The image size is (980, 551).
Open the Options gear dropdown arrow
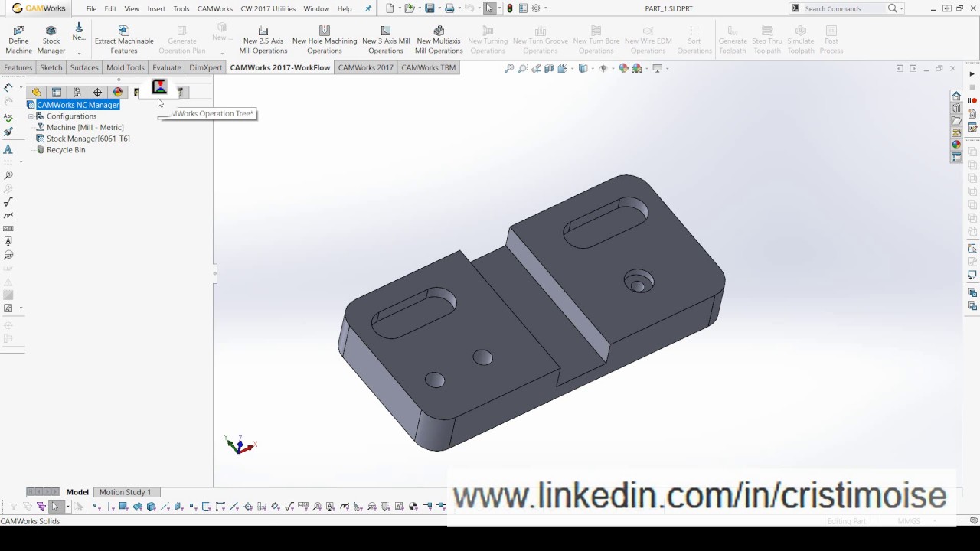tap(546, 8)
